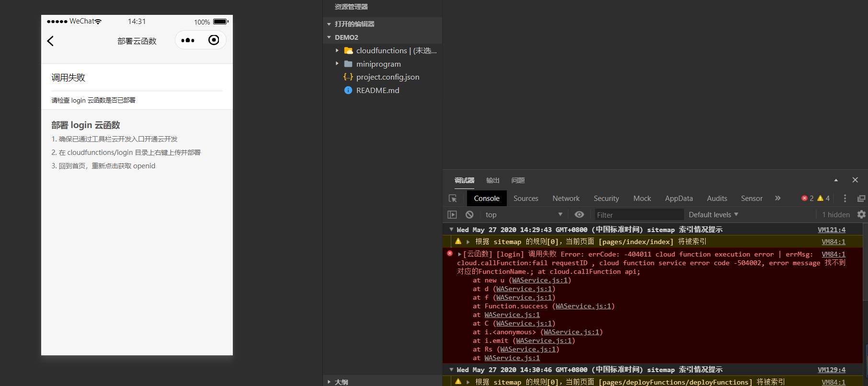Open the project.config.json file
This screenshot has width=868, height=386.
pos(388,77)
